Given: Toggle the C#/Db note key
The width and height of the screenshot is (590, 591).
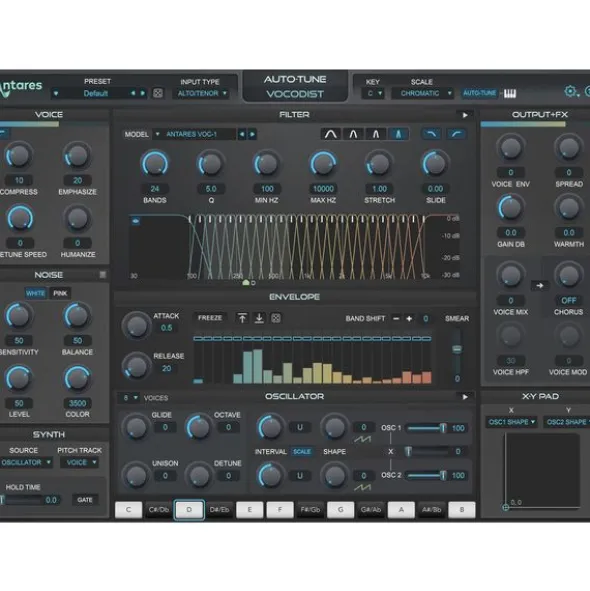Looking at the screenshot, I should click(159, 510).
